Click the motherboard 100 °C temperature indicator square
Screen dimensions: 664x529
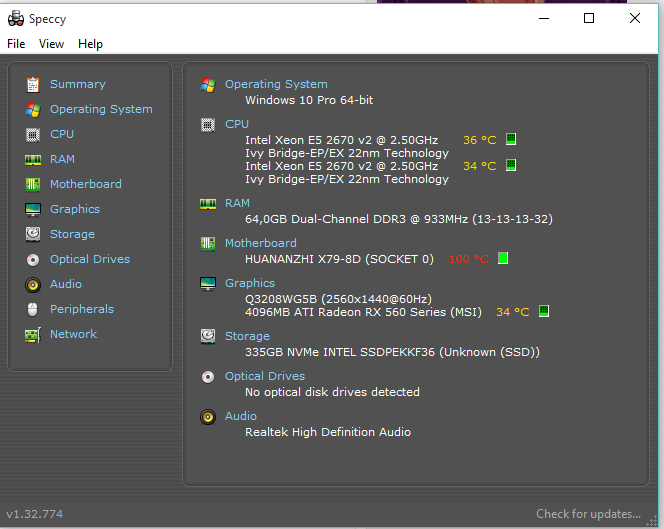pyautogui.click(x=503, y=258)
